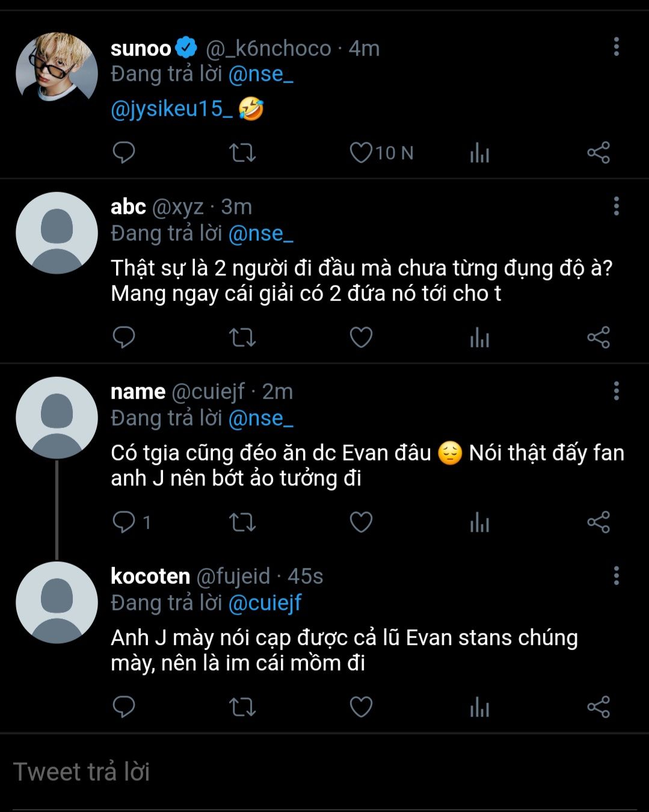The width and height of the screenshot is (649, 812).
Task: Open @nse_ link under sunoo's name
Action: point(260,74)
